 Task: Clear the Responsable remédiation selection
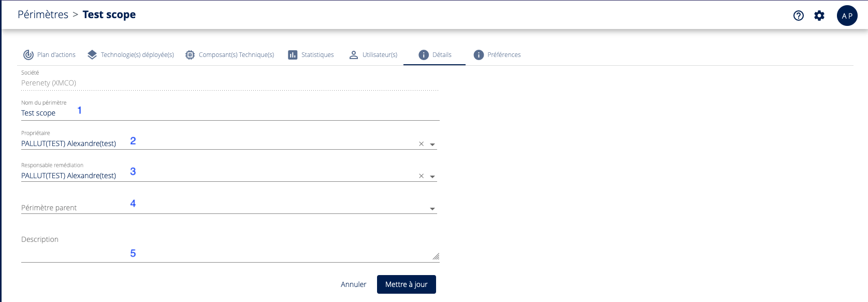click(x=421, y=176)
